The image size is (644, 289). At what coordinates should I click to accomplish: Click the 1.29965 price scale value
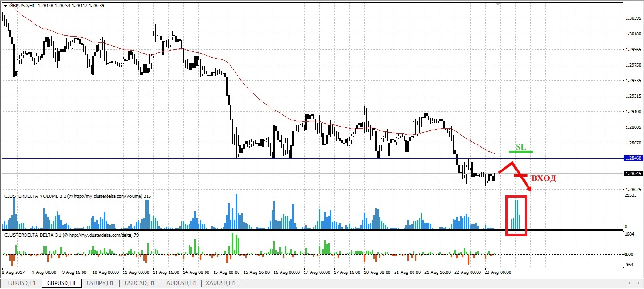click(633, 50)
